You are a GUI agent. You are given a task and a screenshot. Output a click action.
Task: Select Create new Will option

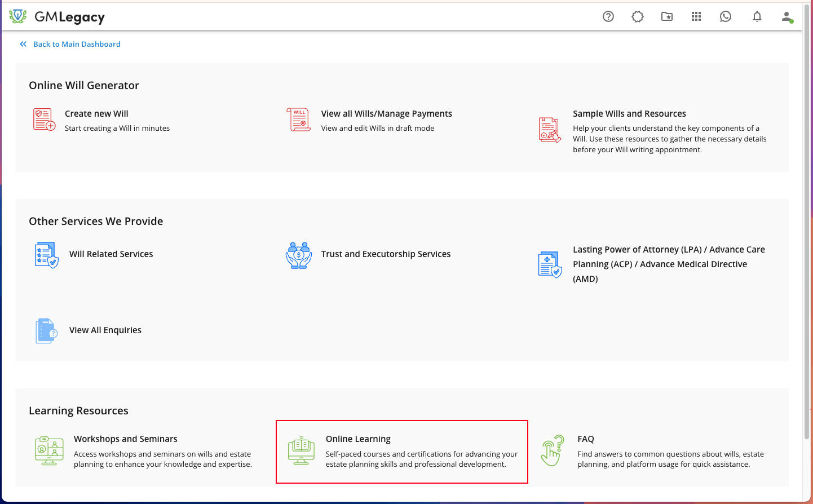tap(96, 114)
